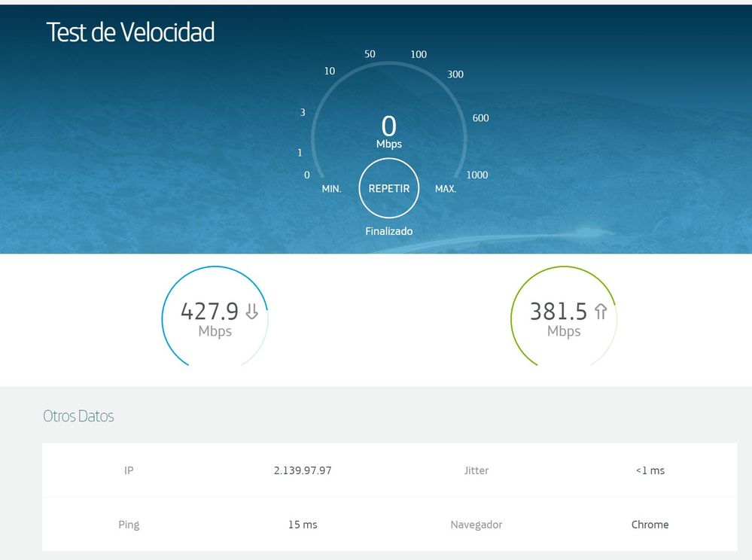
Task: Click the Jitter value <1 ms
Action: [x=650, y=470]
